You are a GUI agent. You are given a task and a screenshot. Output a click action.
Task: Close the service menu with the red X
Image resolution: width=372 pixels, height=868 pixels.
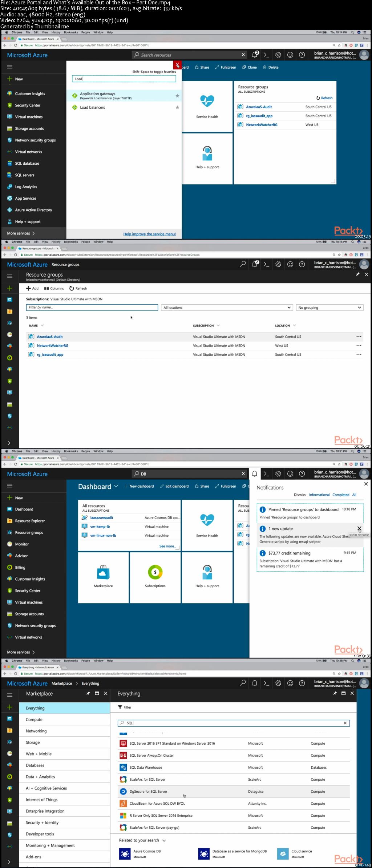(177, 65)
